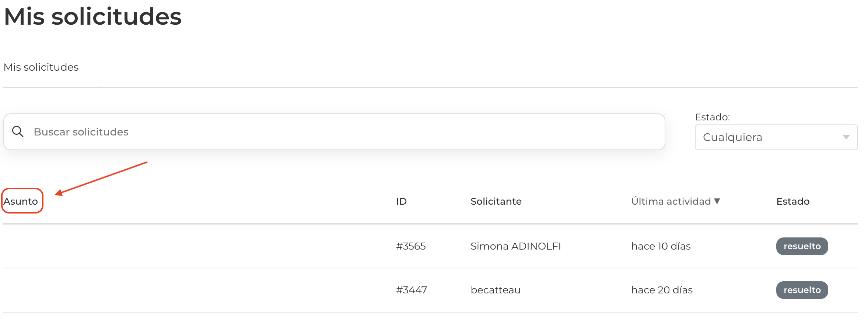
Task: Click the Última actividad column header text
Action: coord(671,201)
